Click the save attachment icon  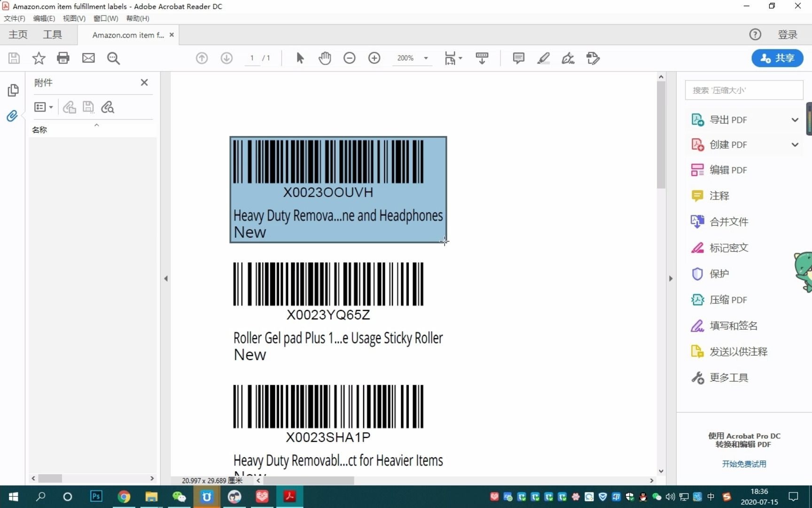click(x=88, y=107)
